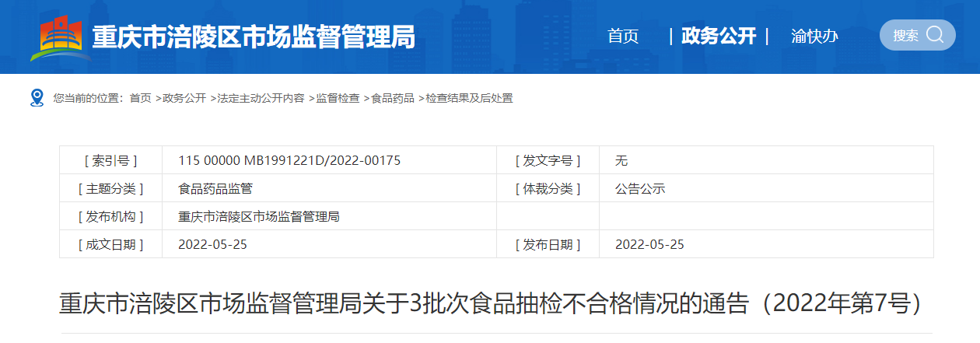Screen dimensions: 980x343
Task: Go to 检查结果及后处置 in the breadcrumb
Action: [x=469, y=98]
